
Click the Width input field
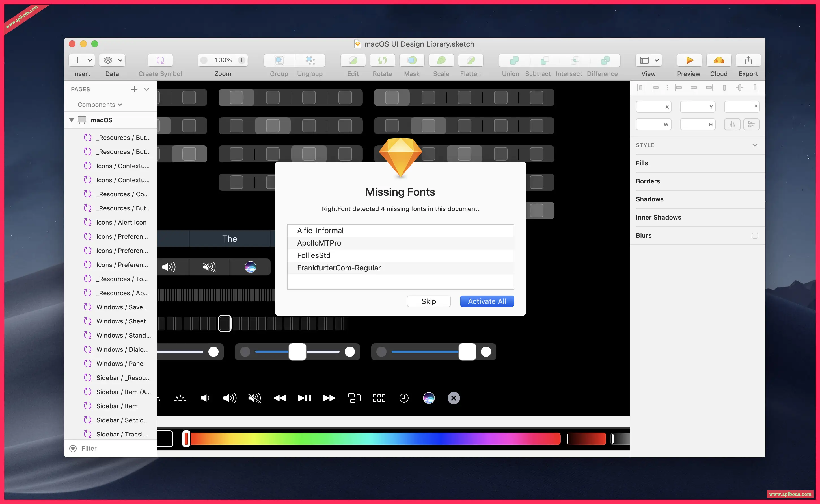[653, 125]
